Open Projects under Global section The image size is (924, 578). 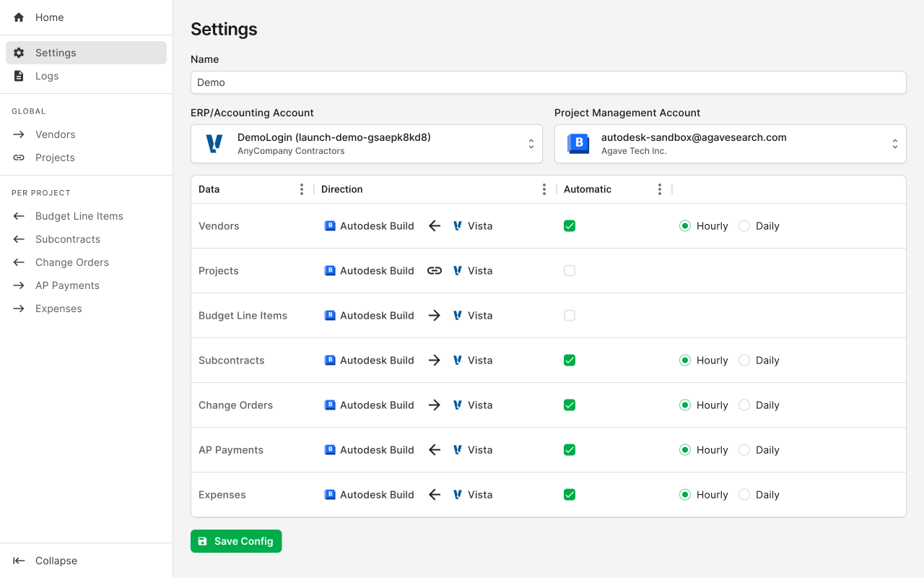[86, 158]
